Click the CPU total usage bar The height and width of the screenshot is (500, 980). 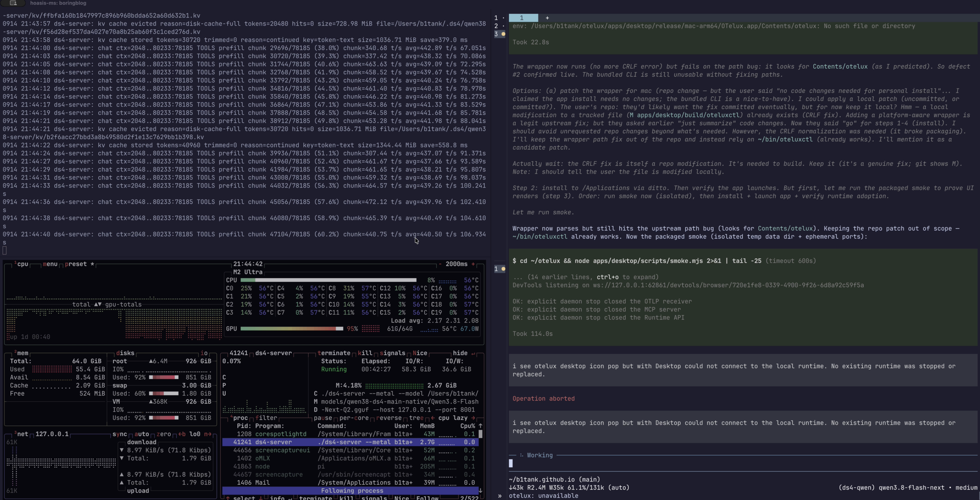(328, 280)
